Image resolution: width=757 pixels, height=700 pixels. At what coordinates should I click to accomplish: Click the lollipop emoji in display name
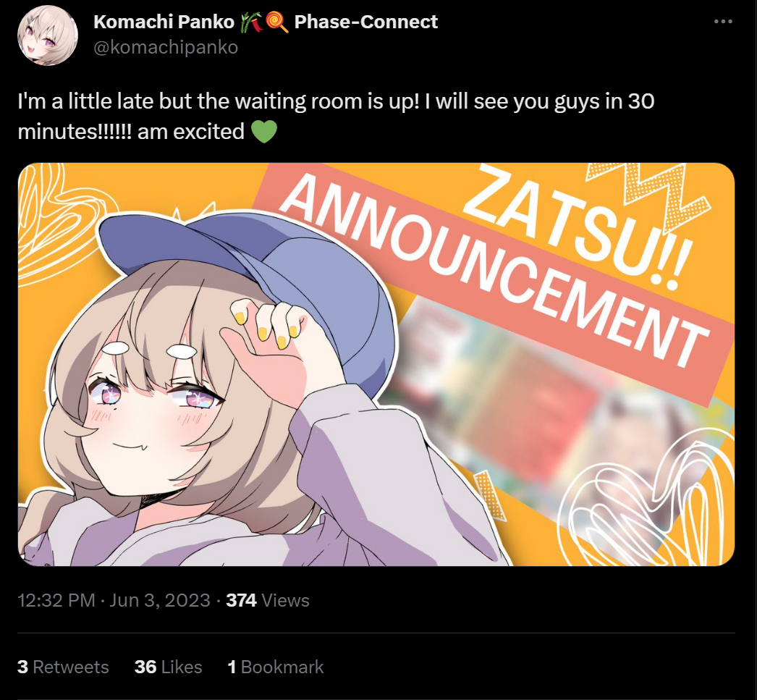tap(276, 22)
